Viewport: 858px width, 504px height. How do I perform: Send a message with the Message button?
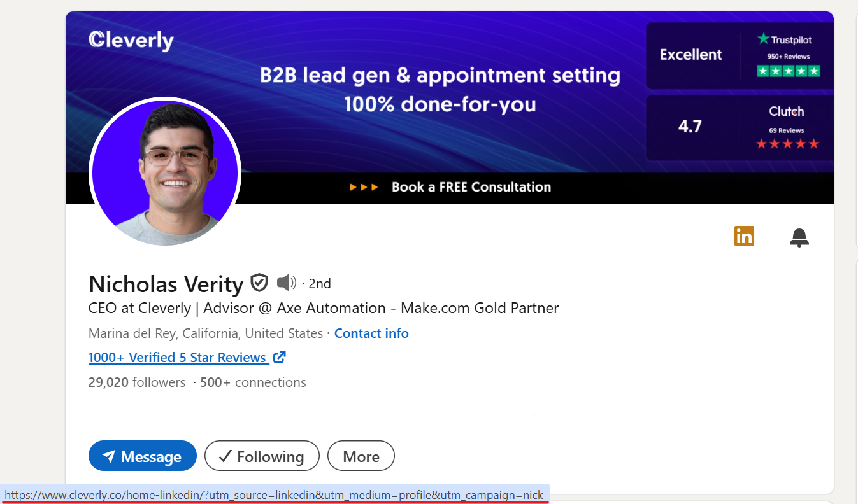pyautogui.click(x=143, y=456)
